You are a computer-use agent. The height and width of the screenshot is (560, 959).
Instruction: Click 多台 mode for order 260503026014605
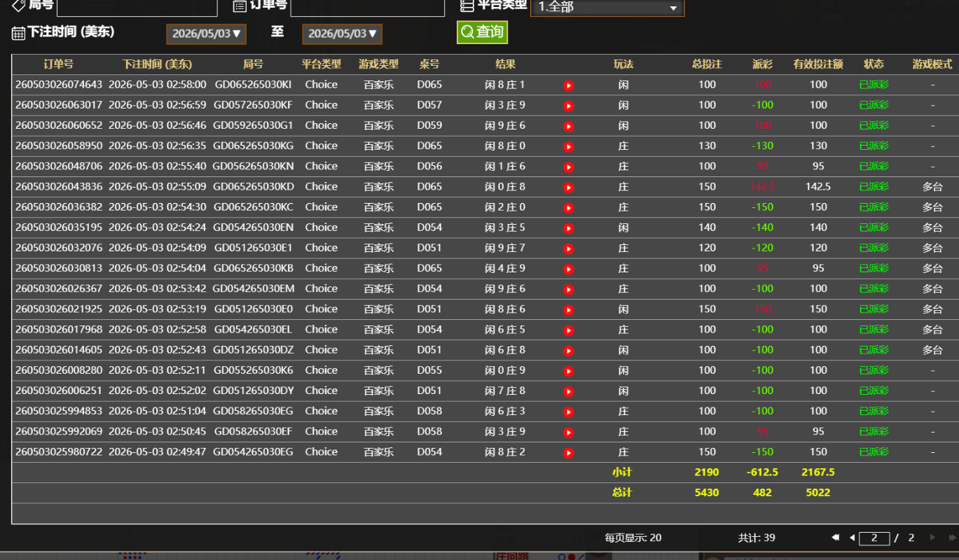[932, 350]
